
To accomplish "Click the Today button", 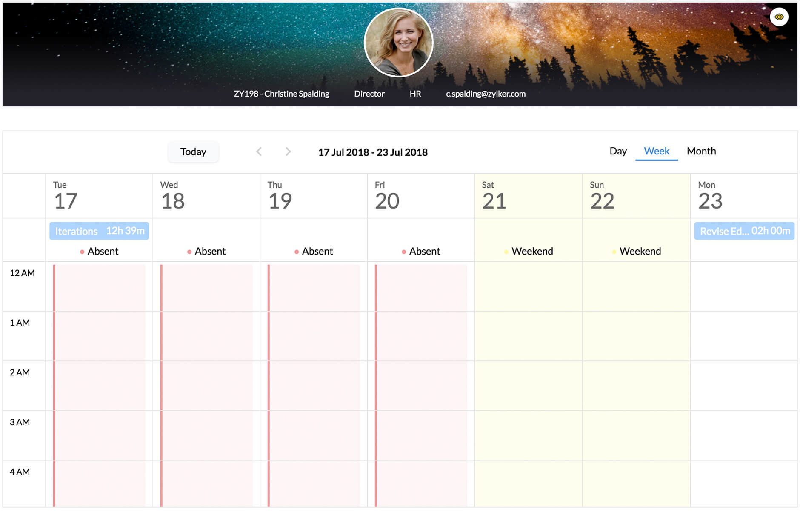I will point(193,152).
